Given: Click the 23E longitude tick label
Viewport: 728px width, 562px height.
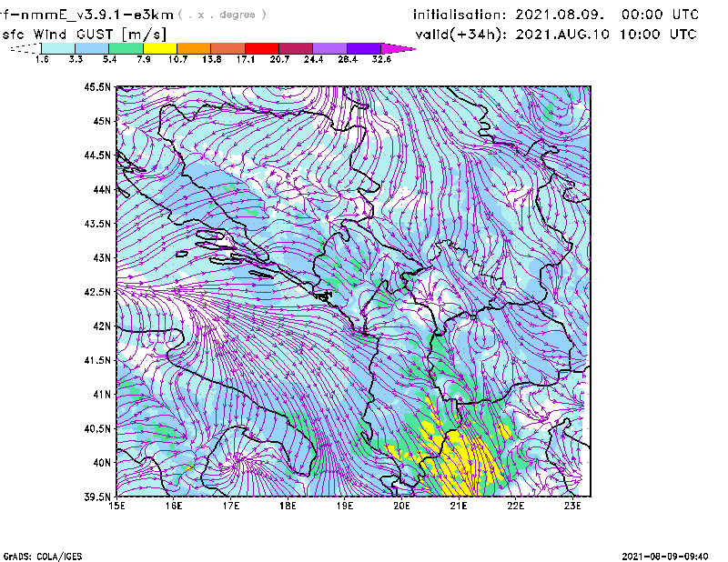Looking at the screenshot, I should (572, 505).
